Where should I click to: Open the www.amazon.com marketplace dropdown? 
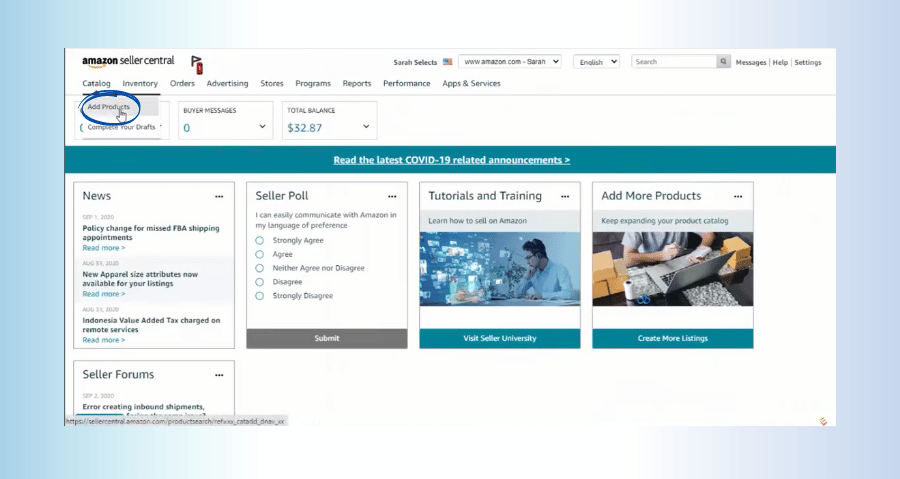click(x=510, y=61)
